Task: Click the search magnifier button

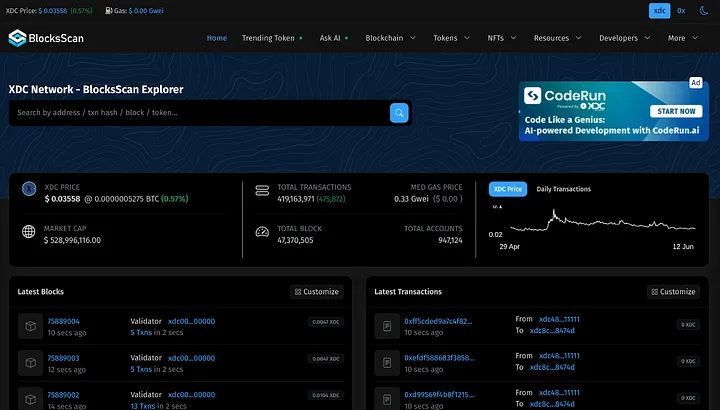Action: (399, 112)
